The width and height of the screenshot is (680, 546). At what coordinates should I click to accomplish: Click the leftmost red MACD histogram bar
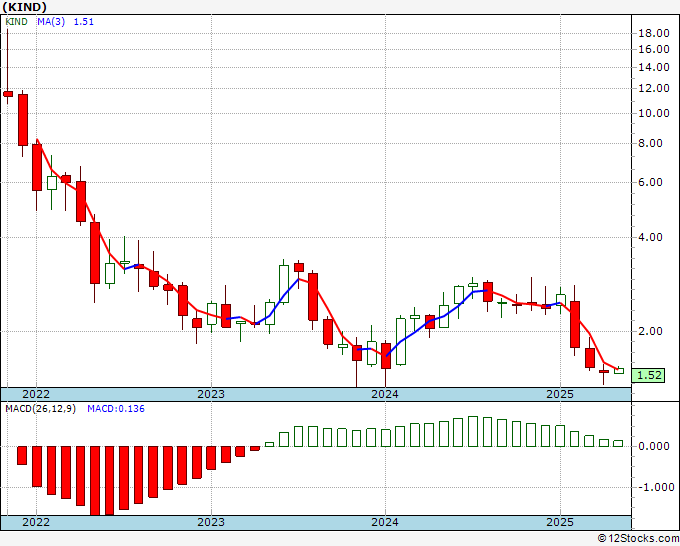(x=22, y=455)
